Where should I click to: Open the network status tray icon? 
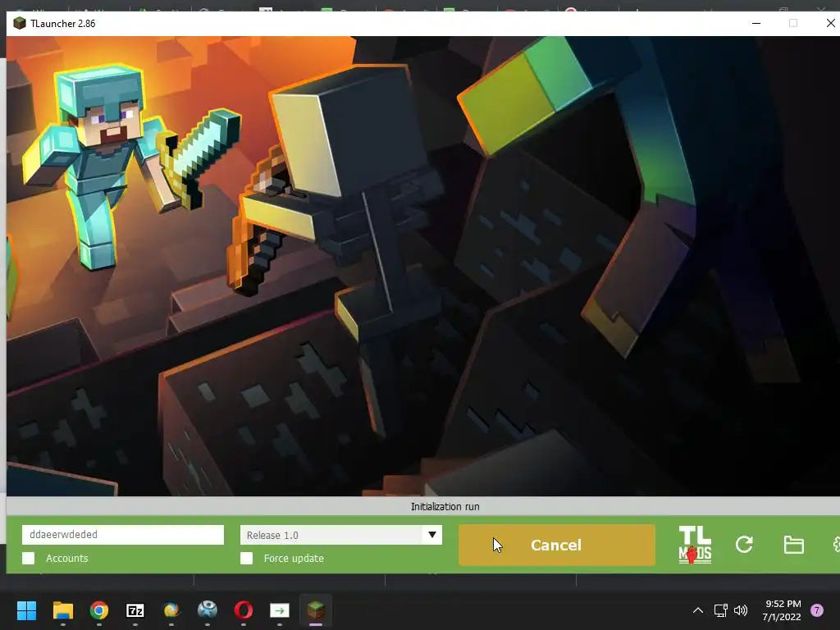point(720,610)
